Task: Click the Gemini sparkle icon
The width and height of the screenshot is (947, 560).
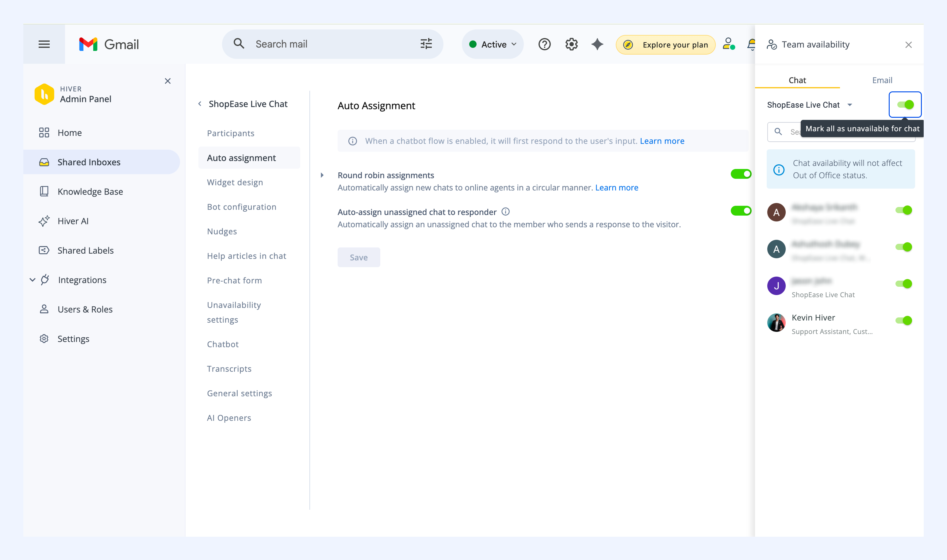Action: (x=597, y=44)
